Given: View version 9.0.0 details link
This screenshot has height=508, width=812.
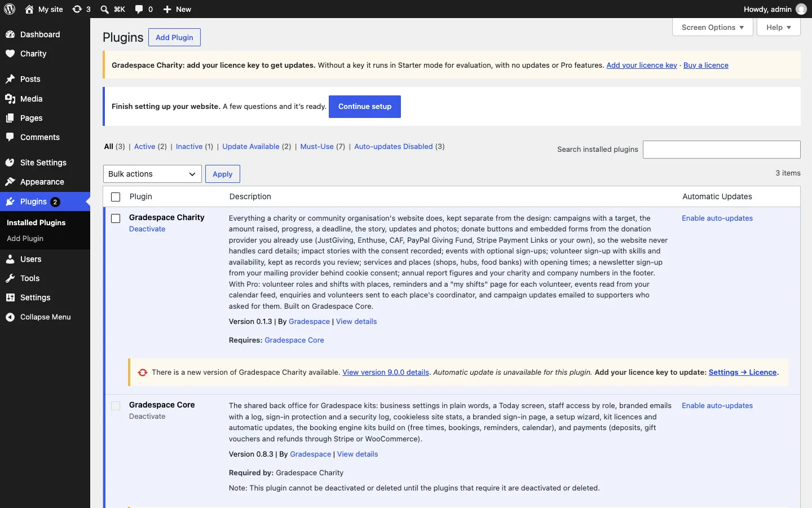Looking at the screenshot, I should coord(386,373).
